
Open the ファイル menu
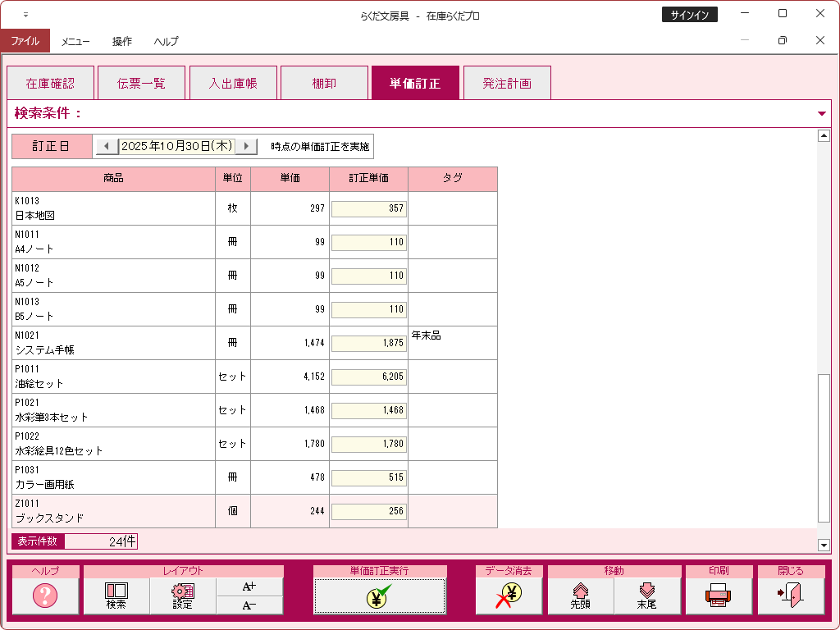[25, 41]
